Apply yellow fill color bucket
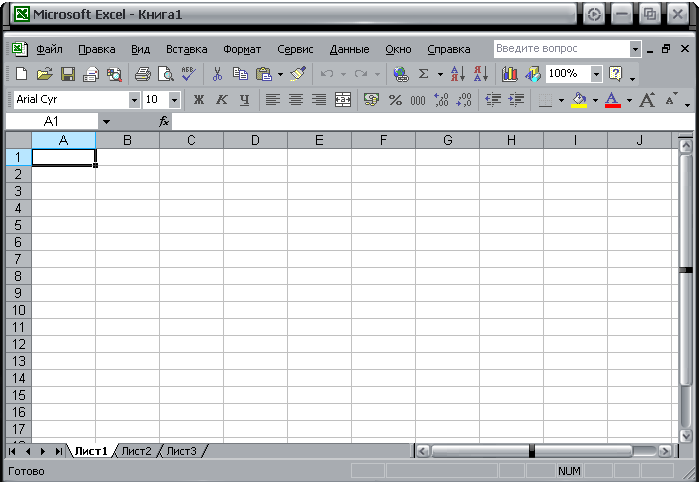 click(579, 100)
